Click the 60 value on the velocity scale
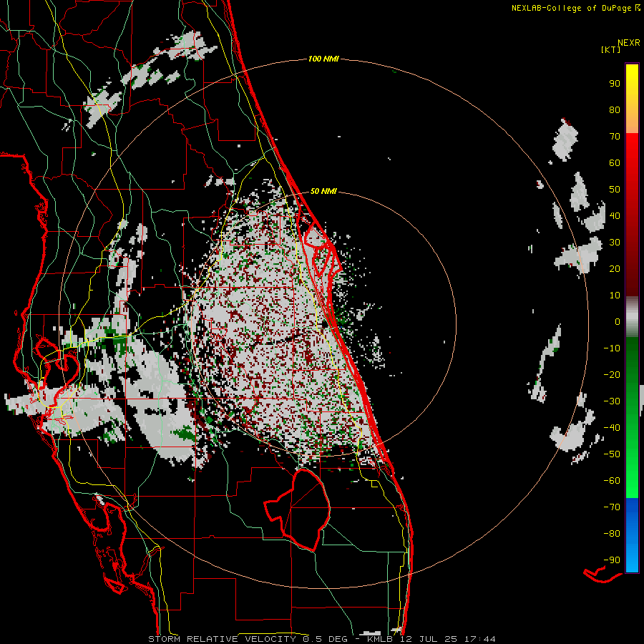The image size is (644, 644). coord(615,162)
